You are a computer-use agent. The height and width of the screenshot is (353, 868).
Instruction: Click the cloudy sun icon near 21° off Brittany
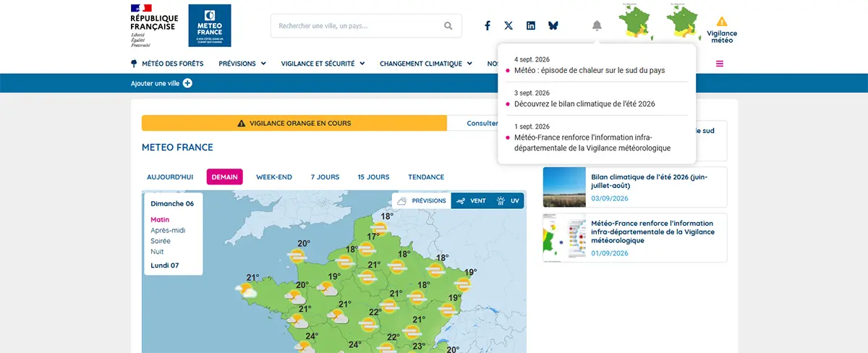point(247,291)
